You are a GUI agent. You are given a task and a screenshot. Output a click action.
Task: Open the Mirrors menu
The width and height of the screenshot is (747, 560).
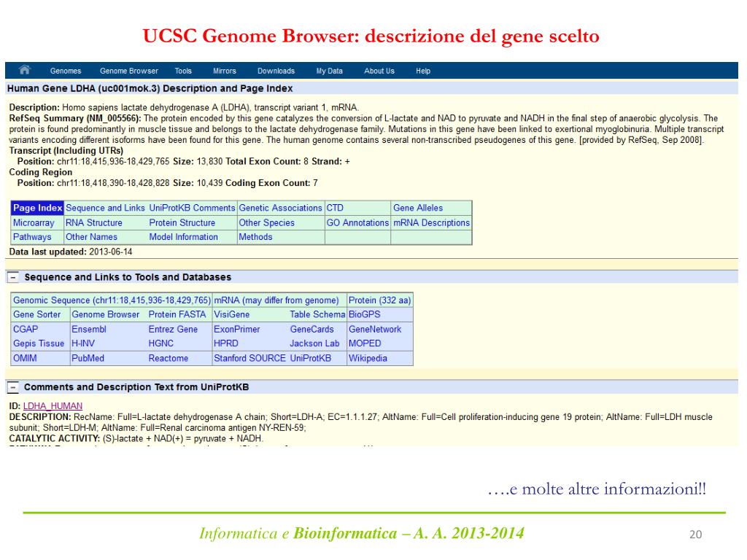click(x=225, y=71)
